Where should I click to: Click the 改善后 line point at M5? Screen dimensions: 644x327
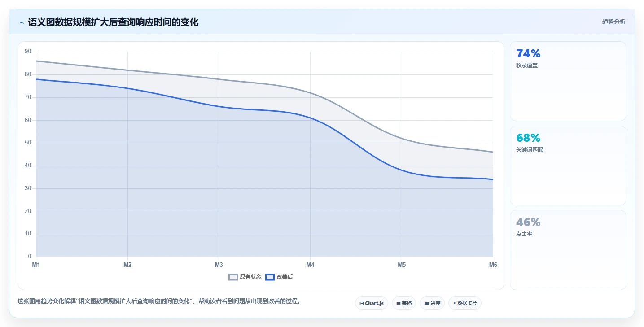pyautogui.click(x=402, y=170)
